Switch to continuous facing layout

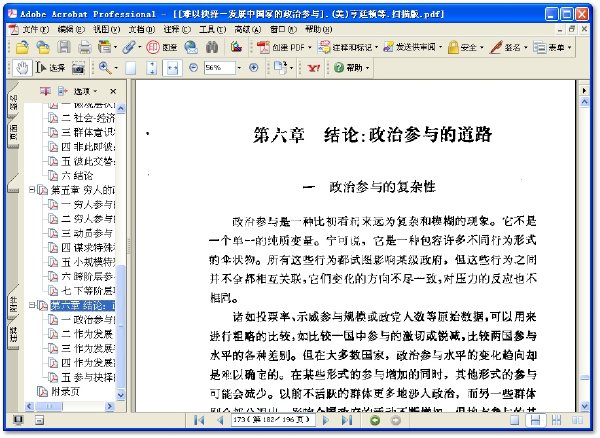click(x=556, y=420)
